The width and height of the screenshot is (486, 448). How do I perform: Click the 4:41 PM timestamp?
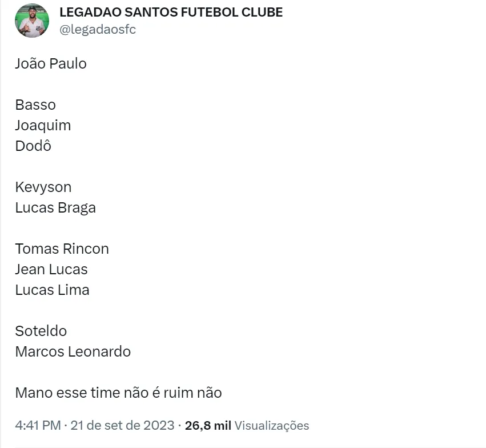click(37, 426)
